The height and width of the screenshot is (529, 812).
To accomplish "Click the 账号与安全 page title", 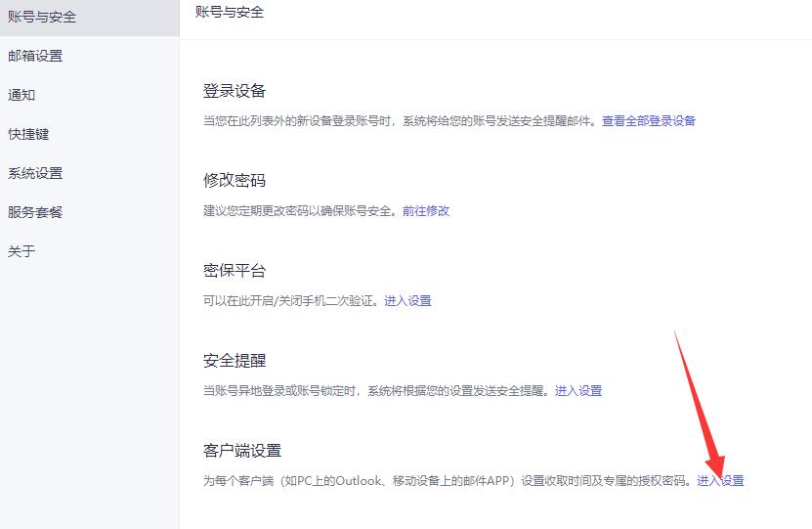I will (x=230, y=12).
